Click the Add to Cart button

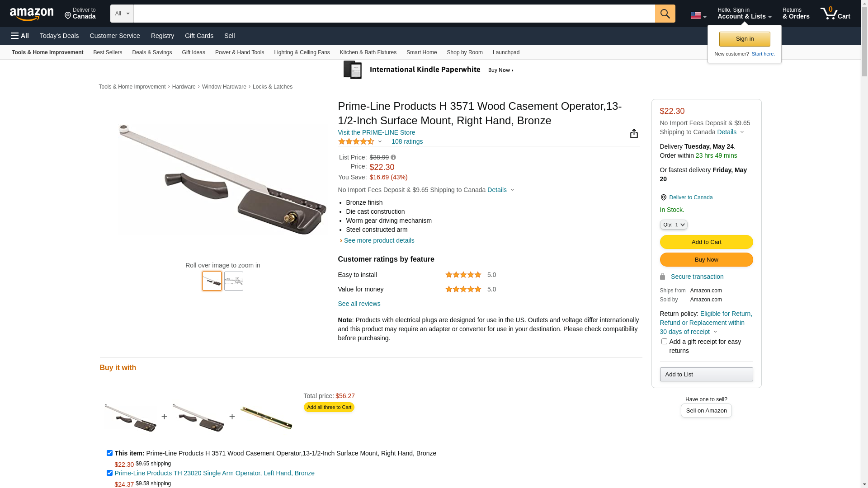coord(706,242)
